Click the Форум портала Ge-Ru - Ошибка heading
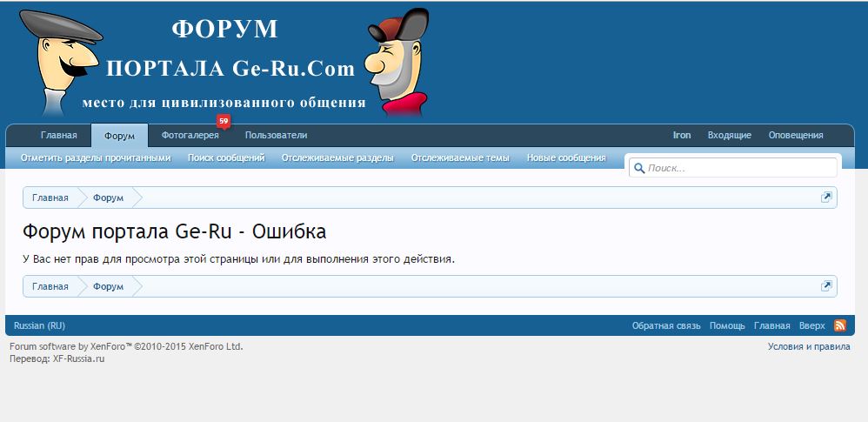 coord(174,231)
